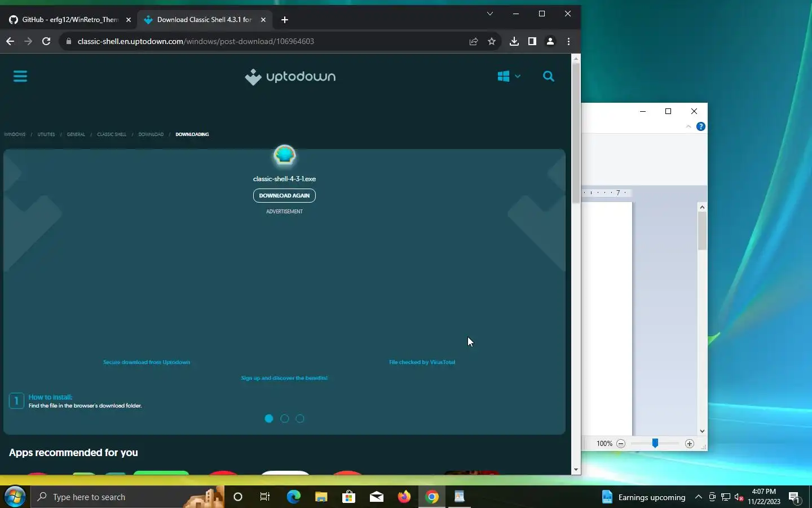The height and width of the screenshot is (508, 812).
Task: Click document window scrollbar down arrow
Action: [x=702, y=431]
